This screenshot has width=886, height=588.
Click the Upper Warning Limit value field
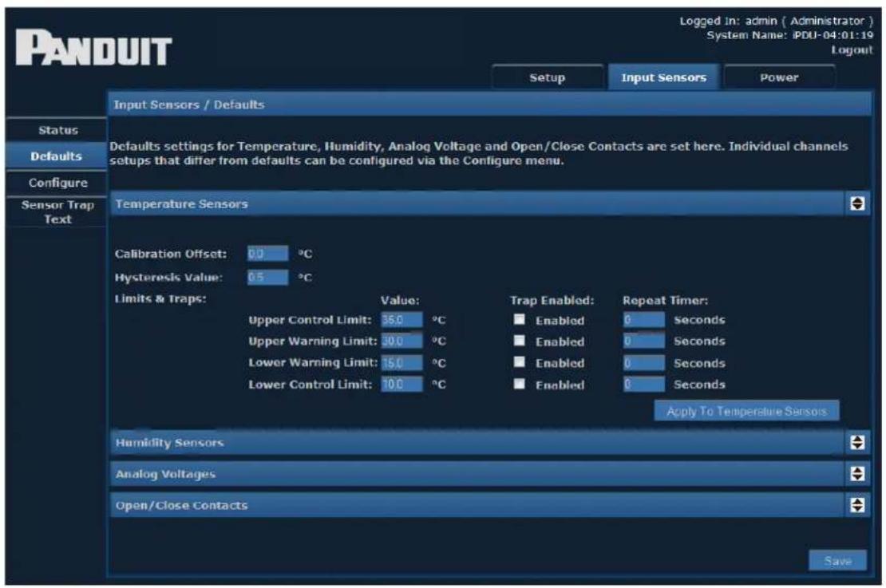click(x=401, y=341)
